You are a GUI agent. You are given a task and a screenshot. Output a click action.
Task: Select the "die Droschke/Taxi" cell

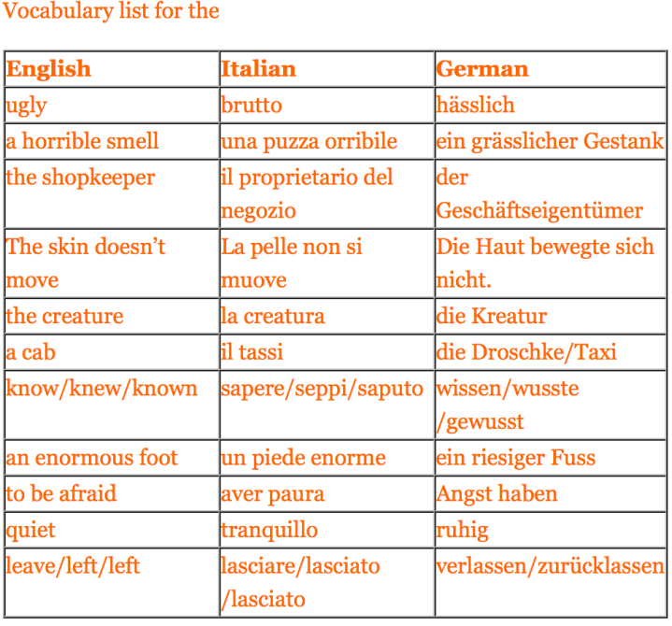tap(526, 353)
